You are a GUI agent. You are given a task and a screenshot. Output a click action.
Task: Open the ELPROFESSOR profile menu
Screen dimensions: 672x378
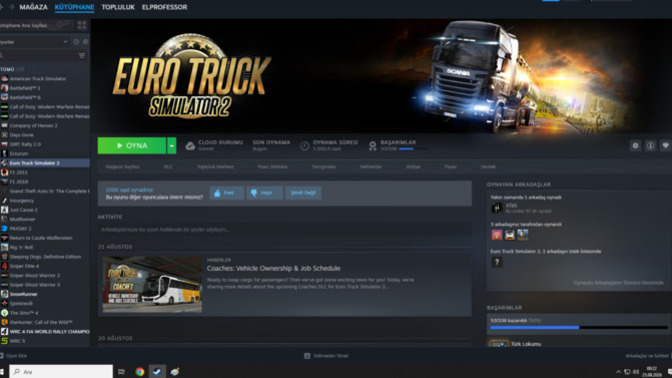point(164,7)
